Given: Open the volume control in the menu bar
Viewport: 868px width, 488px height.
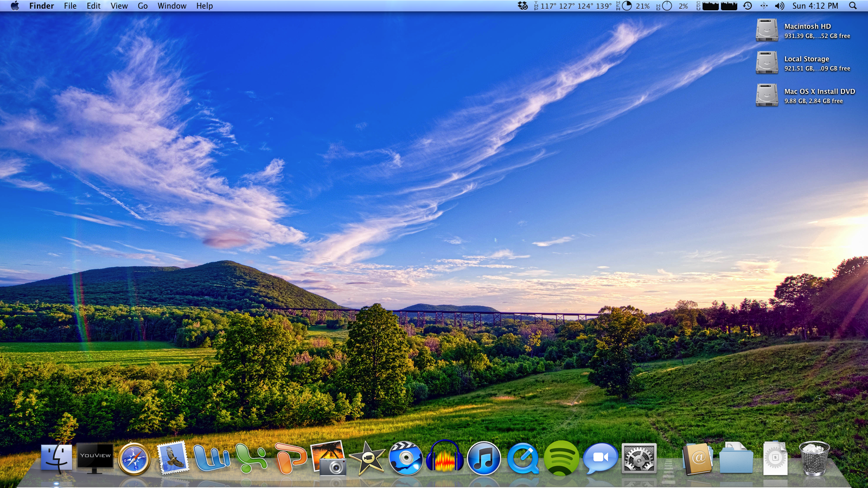Looking at the screenshot, I should [780, 6].
